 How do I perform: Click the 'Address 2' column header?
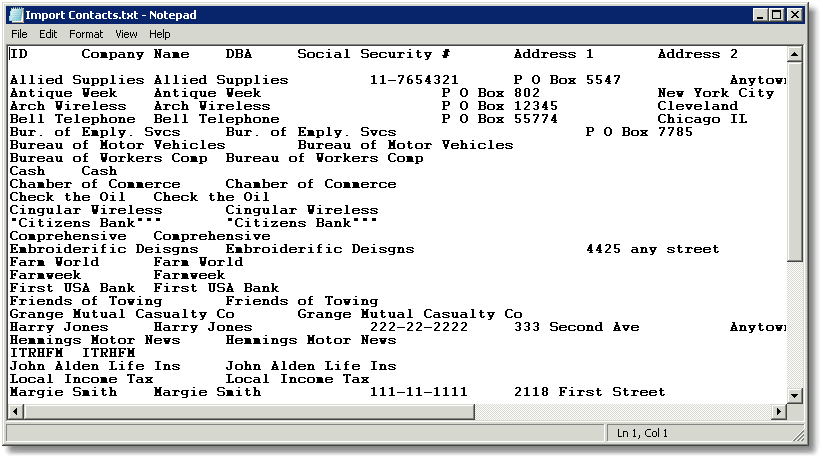pyautogui.click(x=698, y=54)
